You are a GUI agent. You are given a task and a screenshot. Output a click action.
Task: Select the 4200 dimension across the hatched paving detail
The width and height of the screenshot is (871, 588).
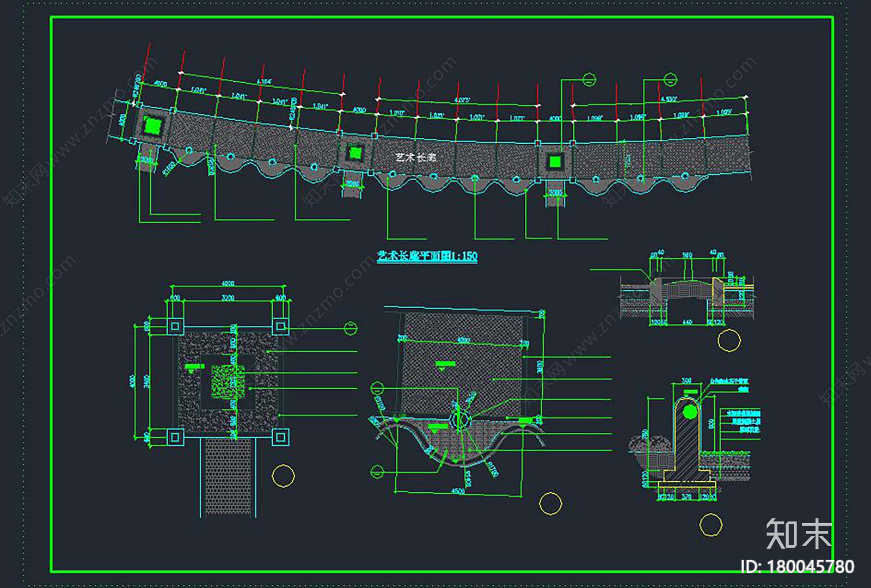tap(463, 341)
